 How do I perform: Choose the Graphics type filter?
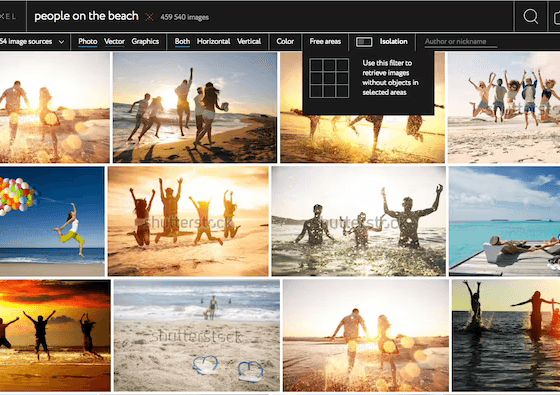click(x=145, y=41)
